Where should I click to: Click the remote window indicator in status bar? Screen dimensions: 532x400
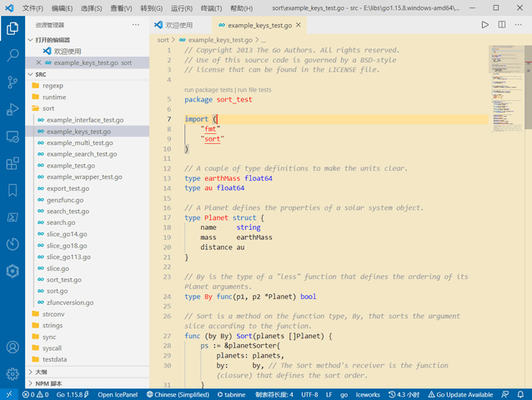9,394
